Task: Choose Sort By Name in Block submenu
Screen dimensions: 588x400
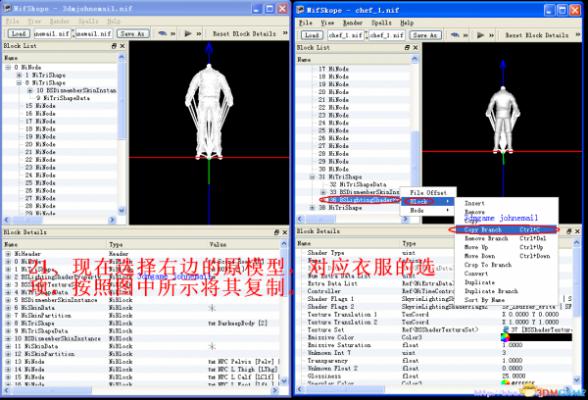Action: (505, 300)
